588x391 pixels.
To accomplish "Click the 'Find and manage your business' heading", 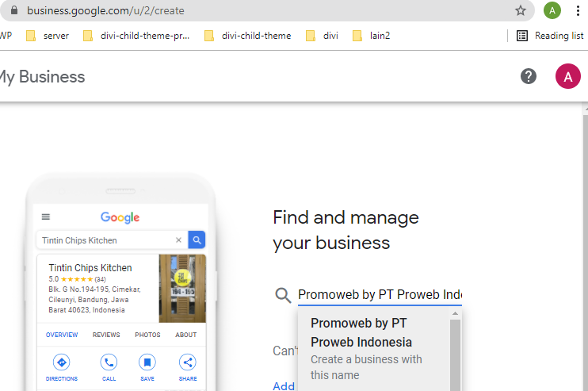I will tap(346, 230).
